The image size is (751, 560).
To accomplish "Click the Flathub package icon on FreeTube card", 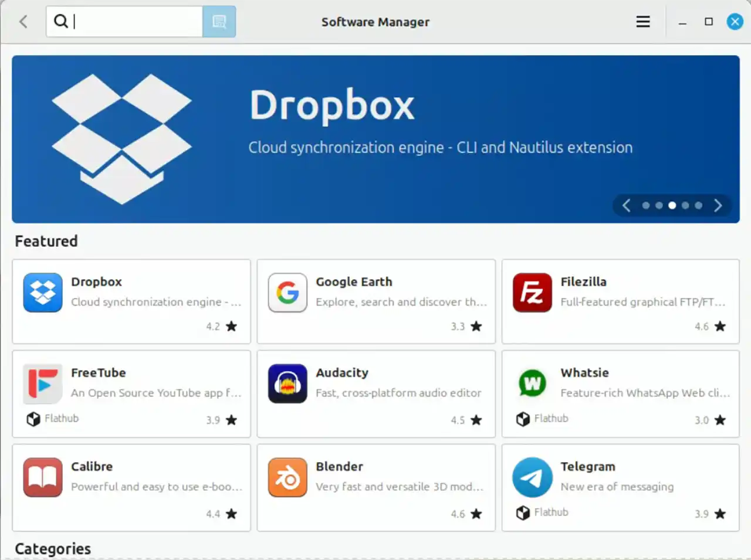I will tap(33, 419).
